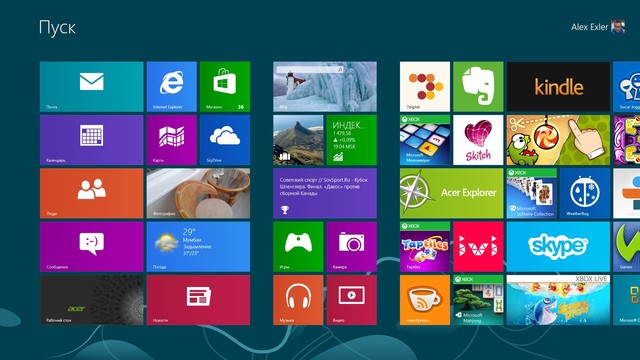Open the Погода weather tile showing 29°
640x360 pixels.
point(198,247)
